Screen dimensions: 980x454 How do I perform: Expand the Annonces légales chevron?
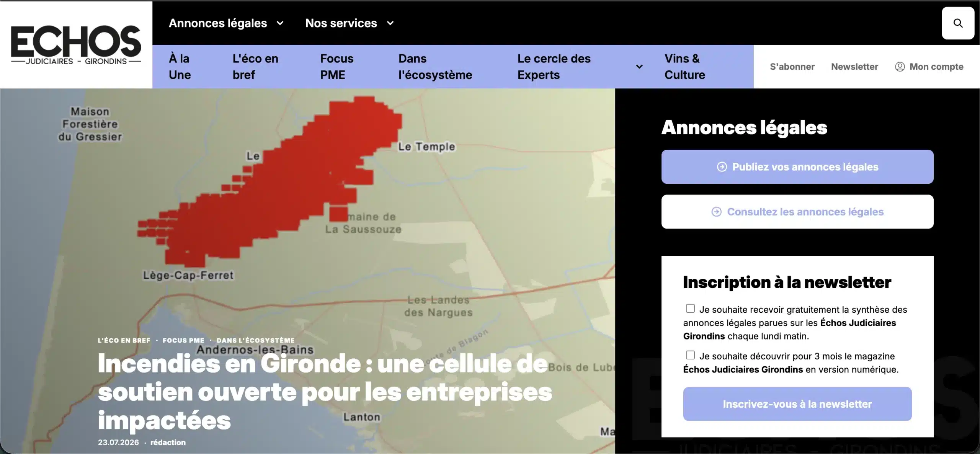(x=280, y=23)
